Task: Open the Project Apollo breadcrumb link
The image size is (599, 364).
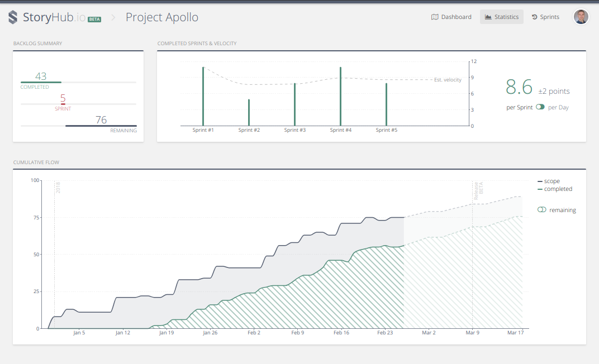Action: pyautogui.click(x=162, y=17)
